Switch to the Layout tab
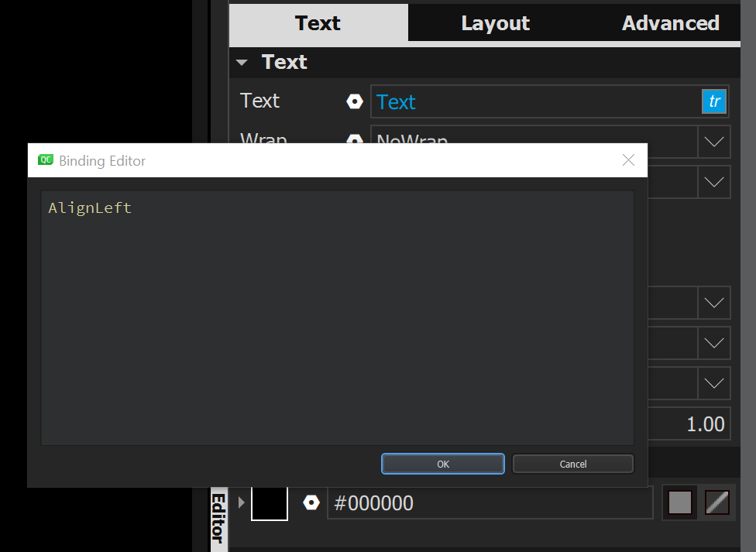The image size is (756, 552). point(495,22)
